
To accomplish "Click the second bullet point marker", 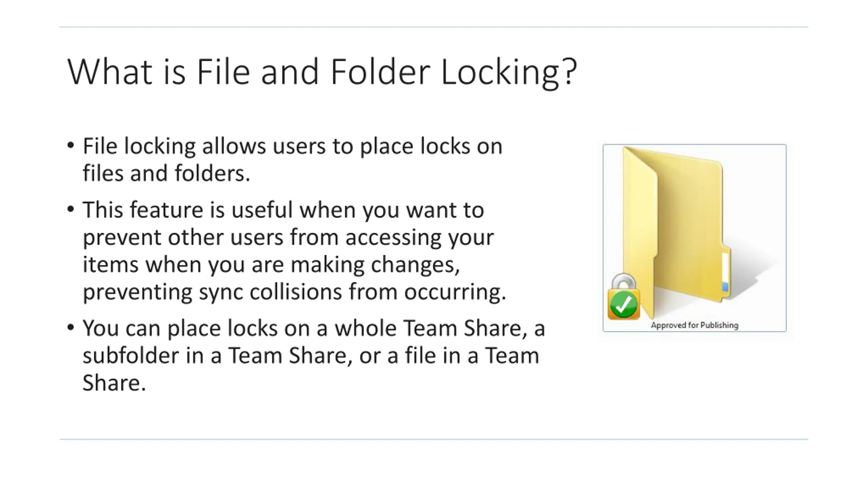I will click(x=71, y=209).
